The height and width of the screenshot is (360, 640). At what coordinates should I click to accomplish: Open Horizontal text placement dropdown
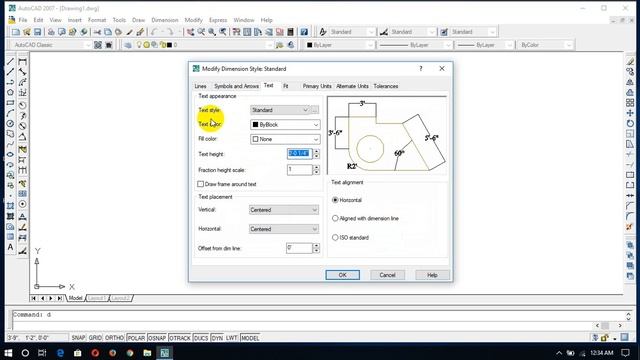(284, 229)
